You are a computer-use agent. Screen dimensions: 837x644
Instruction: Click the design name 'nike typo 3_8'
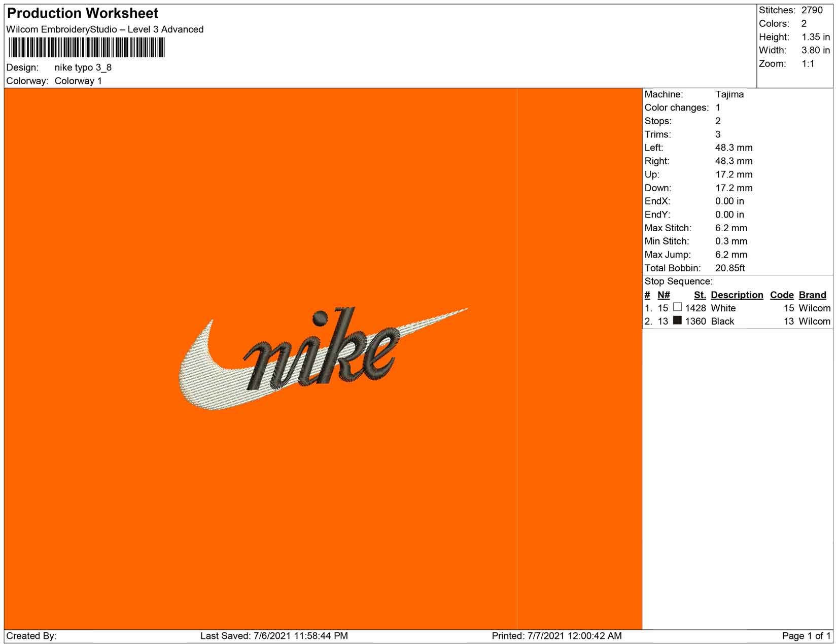click(x=83, y=67)
